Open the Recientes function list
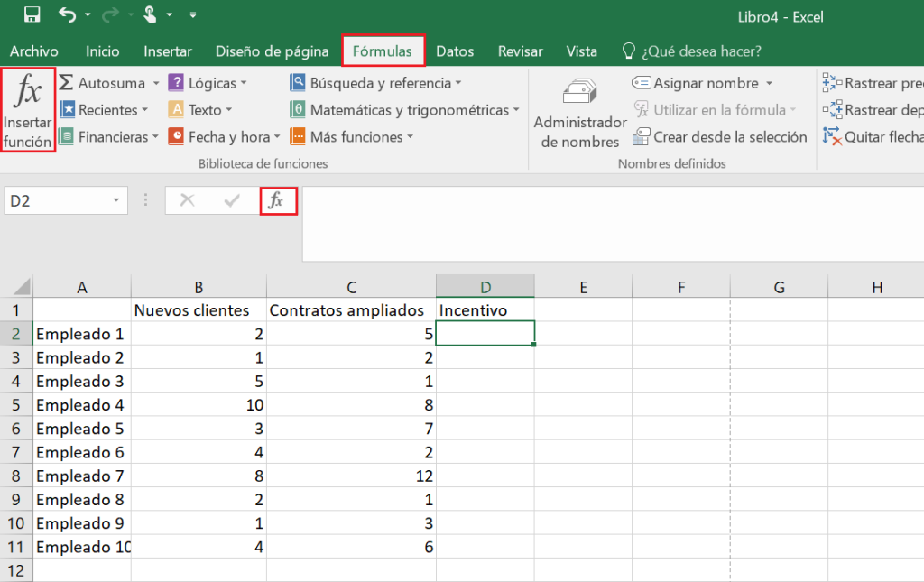 [x=106, y=109]
